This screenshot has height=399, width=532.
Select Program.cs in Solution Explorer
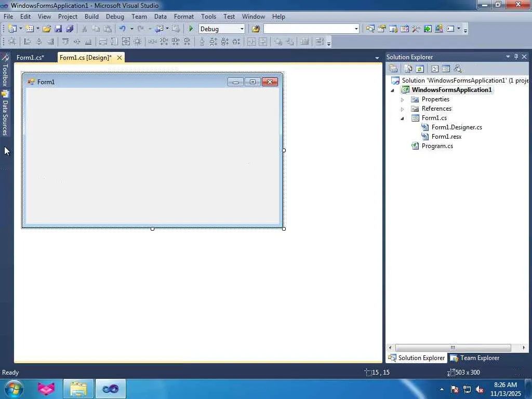click(x=437, y=146)
